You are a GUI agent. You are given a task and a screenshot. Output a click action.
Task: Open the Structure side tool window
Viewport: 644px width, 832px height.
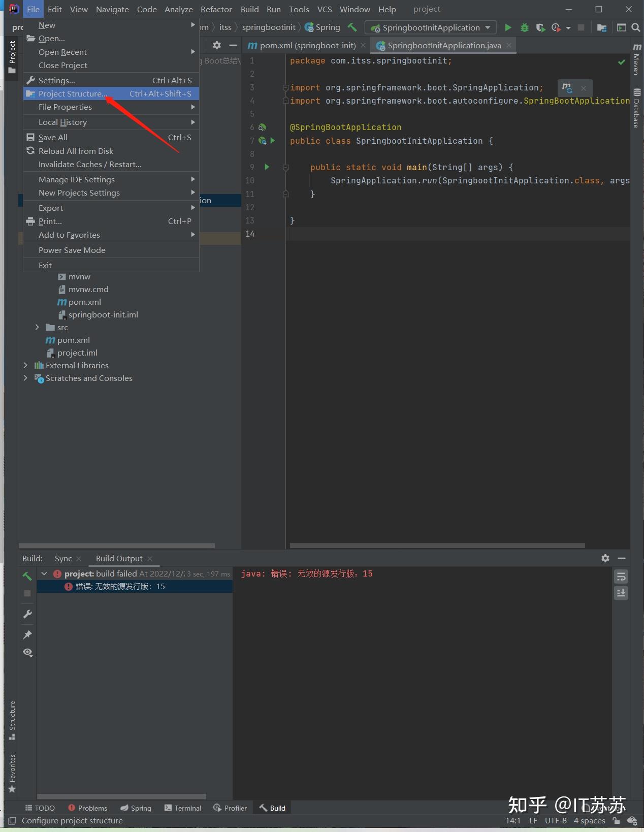12,720
